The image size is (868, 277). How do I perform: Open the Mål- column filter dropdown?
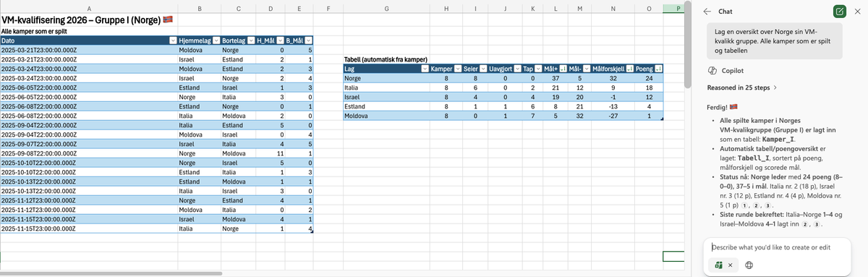point(587,68)
